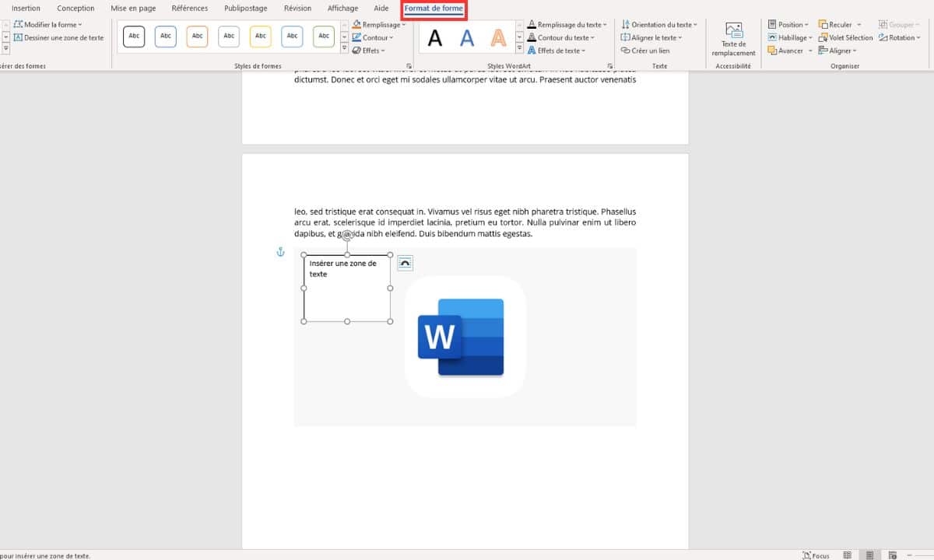
Task: Select the Format de forme tab
Action: click(434, 9)
